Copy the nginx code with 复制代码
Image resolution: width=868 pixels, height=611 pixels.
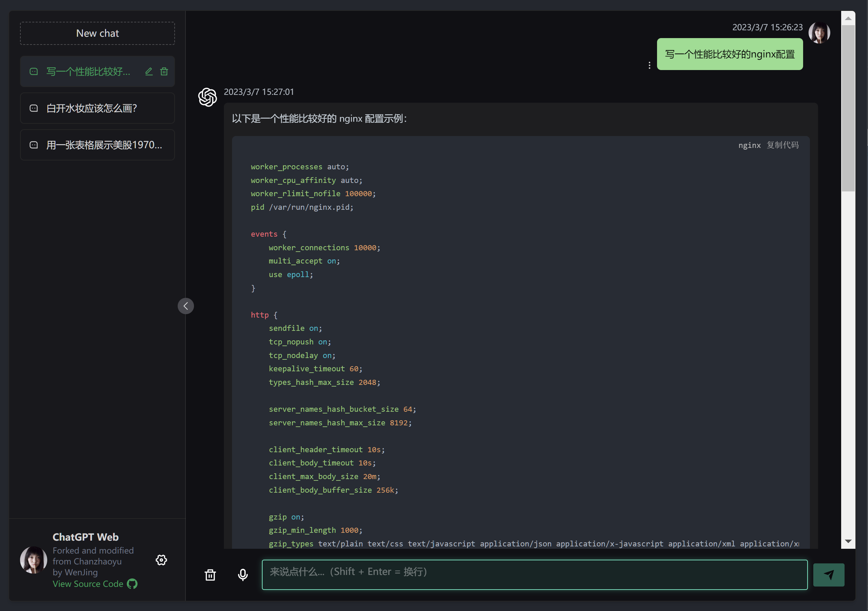coord(782,145)
